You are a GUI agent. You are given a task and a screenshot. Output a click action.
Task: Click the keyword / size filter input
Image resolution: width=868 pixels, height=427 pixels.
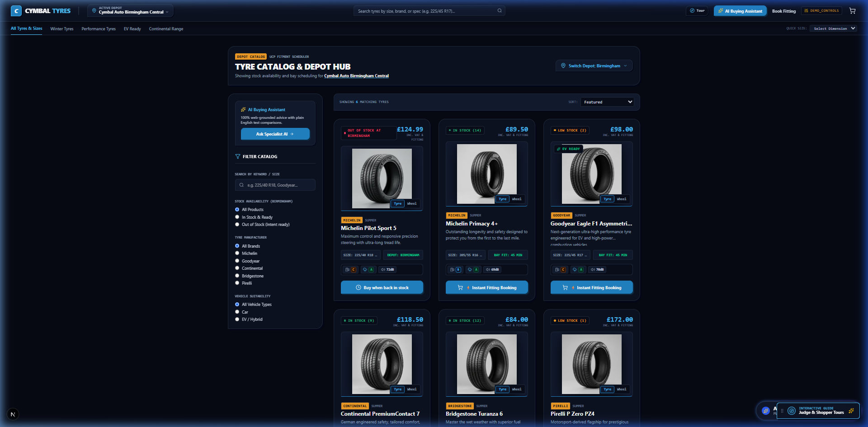pos(275,185)
